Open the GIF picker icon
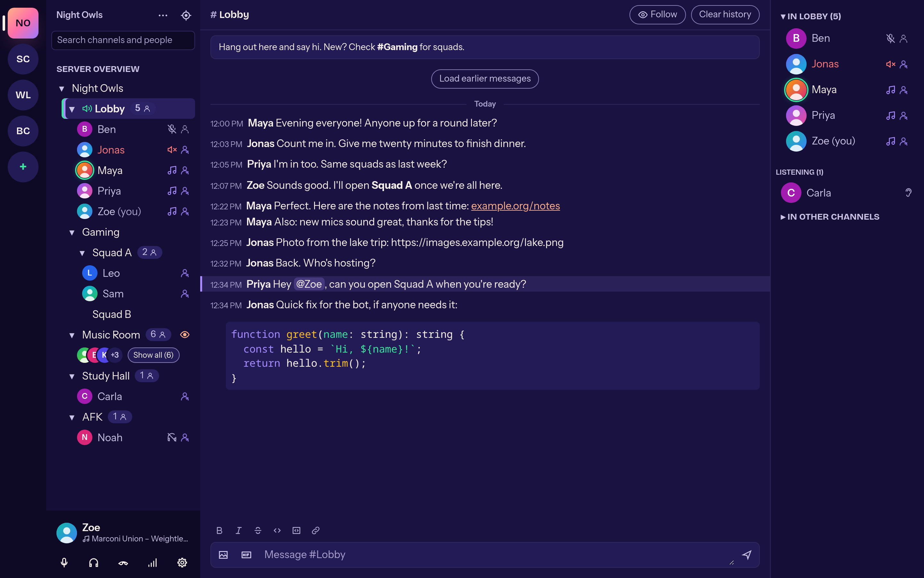The height and width of the screenshot is (578, 924). pos(246,555)
